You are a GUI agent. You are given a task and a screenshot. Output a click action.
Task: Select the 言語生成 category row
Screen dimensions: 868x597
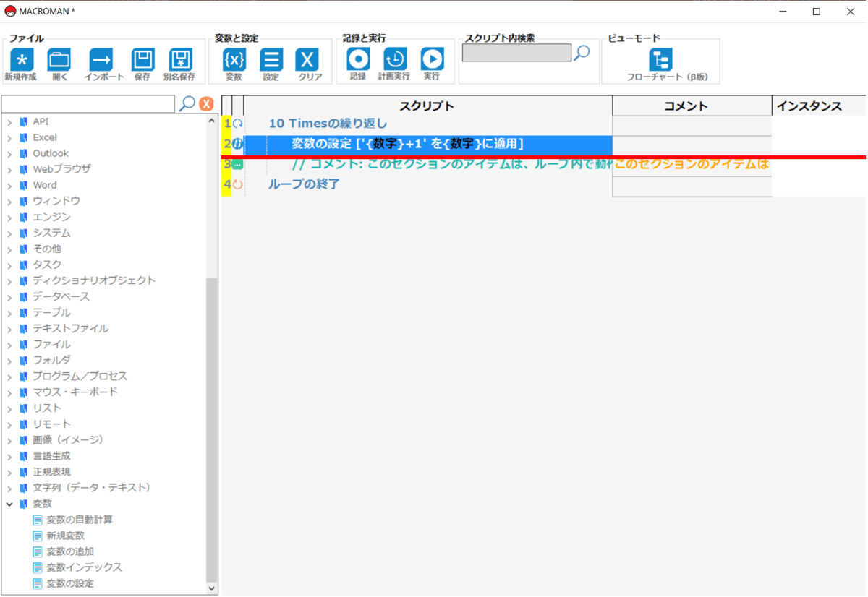(x=51, y=456)
